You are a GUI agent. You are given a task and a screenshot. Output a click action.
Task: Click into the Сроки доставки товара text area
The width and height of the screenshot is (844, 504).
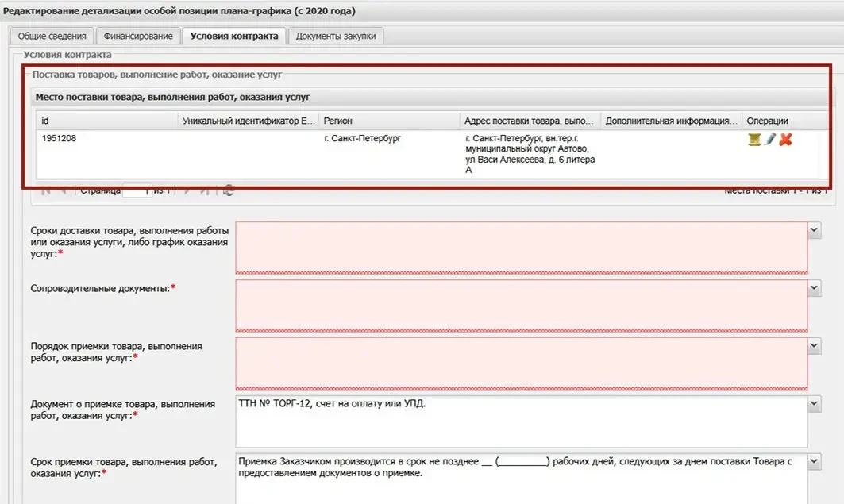[x=522, y=248]
